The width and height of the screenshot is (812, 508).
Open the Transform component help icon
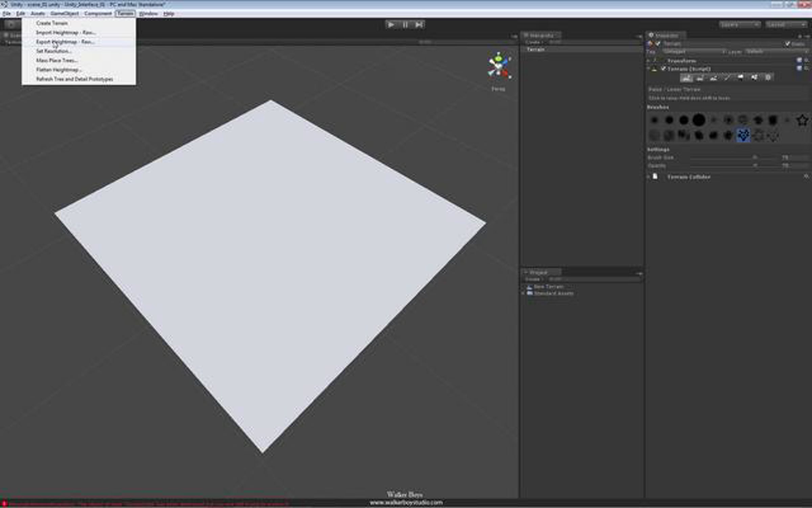(x=799, y=60)
